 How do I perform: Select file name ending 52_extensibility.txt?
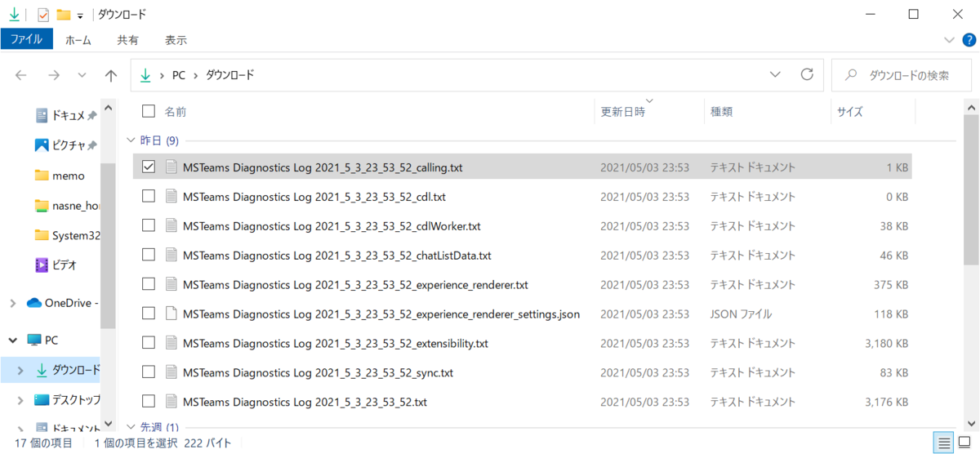[336, 344]
